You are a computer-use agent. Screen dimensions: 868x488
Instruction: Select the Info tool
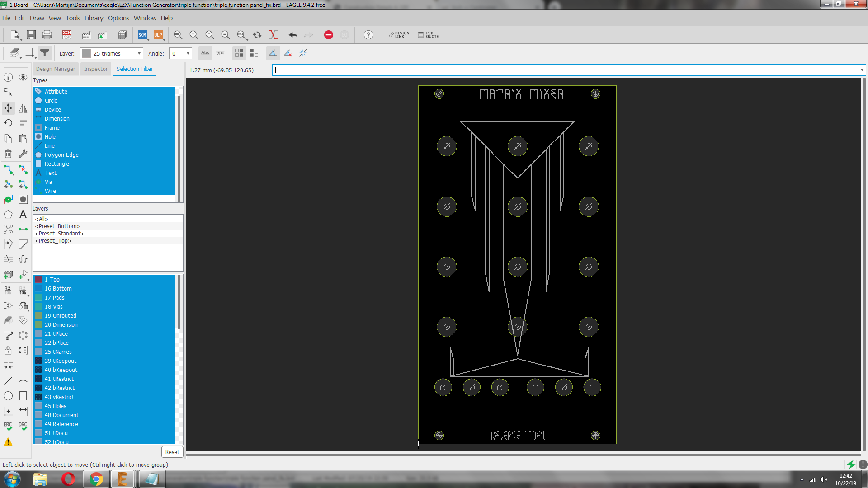point(8,77)
